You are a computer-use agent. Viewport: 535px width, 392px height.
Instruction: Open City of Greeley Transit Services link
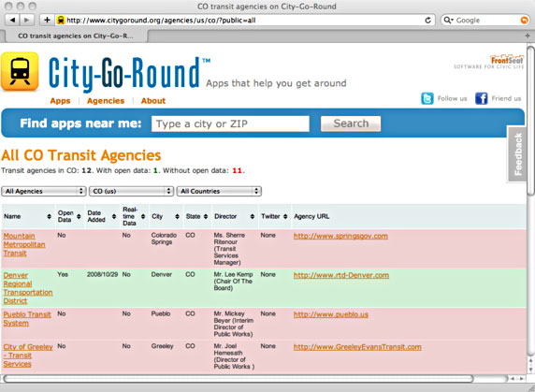[x=28, y=356]
